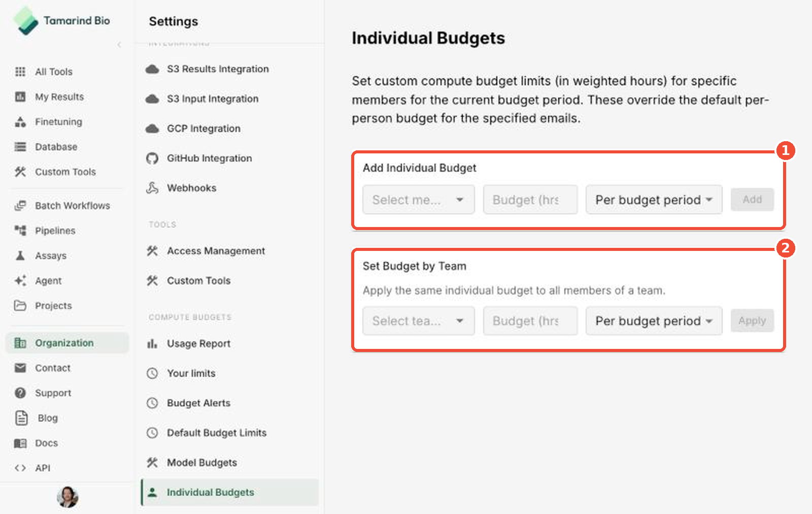Open GCP Integration settings
This screenshot has height=514, width=812.
pyautogui.click(x=229, y=128)
